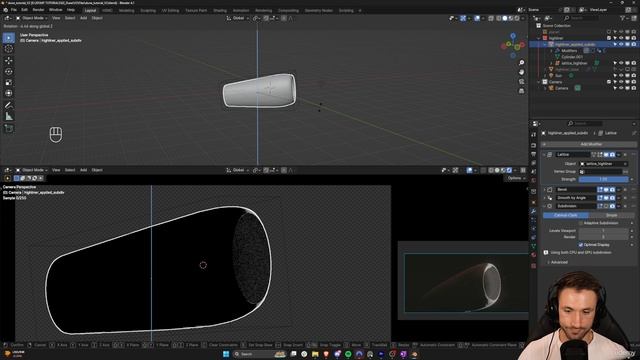The width and height of the screenshot is (640, 360).
Task: Open the Tool tab in Properties sidebar
Action: (533, 134)
